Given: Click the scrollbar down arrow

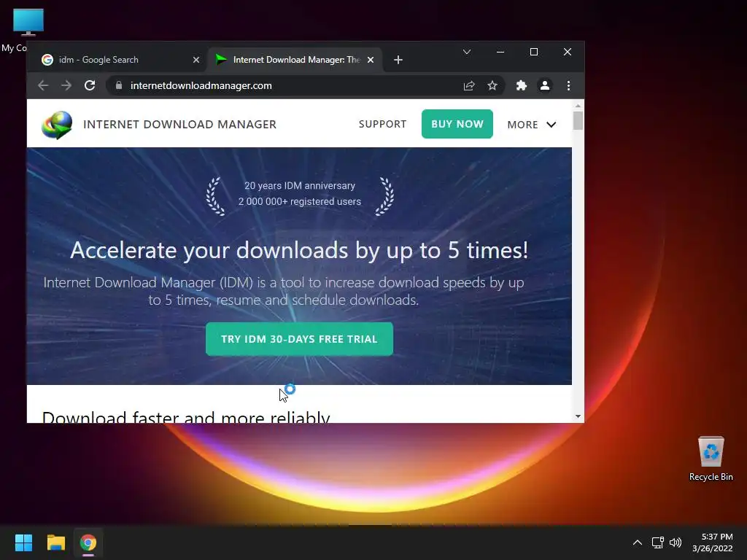Looking at the screenshot, I should 578,416.
